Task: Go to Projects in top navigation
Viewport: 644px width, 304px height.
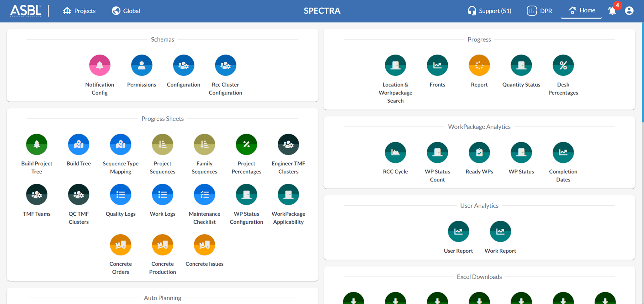Action: [x=79, y=11]
